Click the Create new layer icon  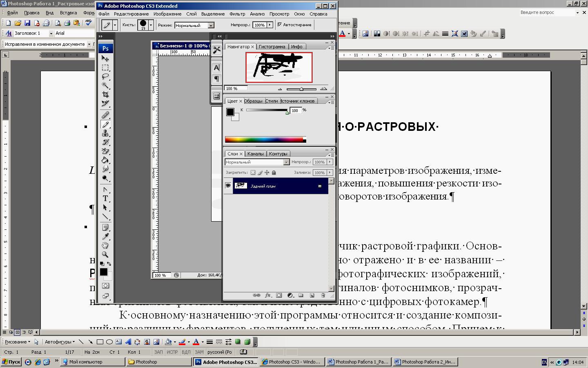[312, 295]
